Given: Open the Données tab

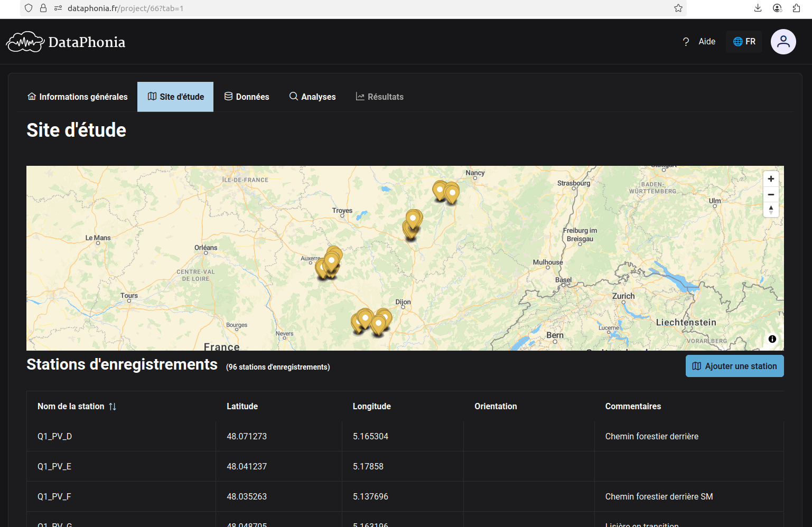Looking at the screenshot, I should [247, 97].
